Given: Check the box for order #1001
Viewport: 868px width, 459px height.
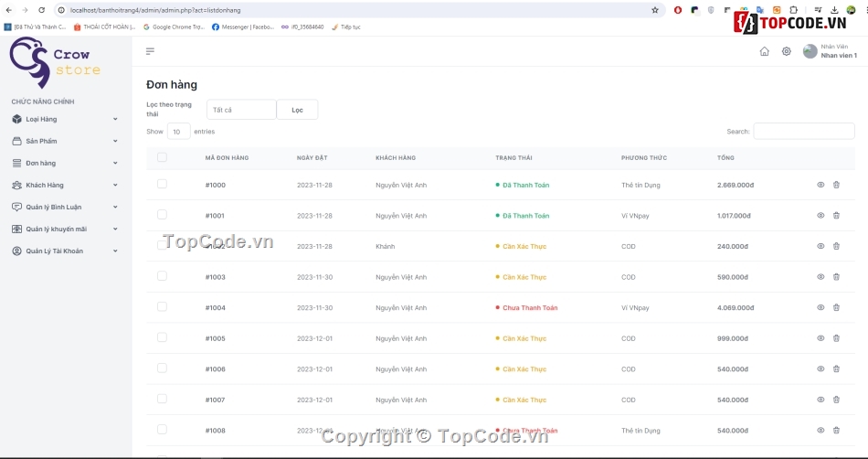Looking at the screenshot, I should (x=162, y=214).
